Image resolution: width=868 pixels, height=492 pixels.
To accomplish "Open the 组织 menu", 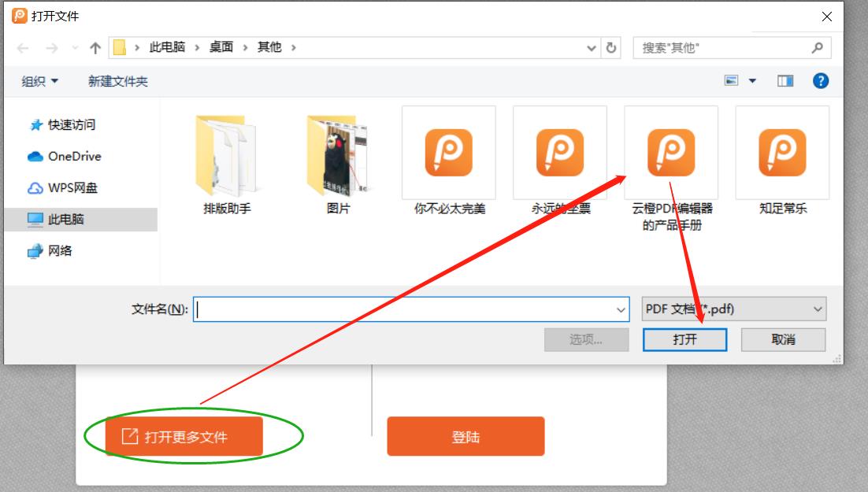I will point(39,81).
